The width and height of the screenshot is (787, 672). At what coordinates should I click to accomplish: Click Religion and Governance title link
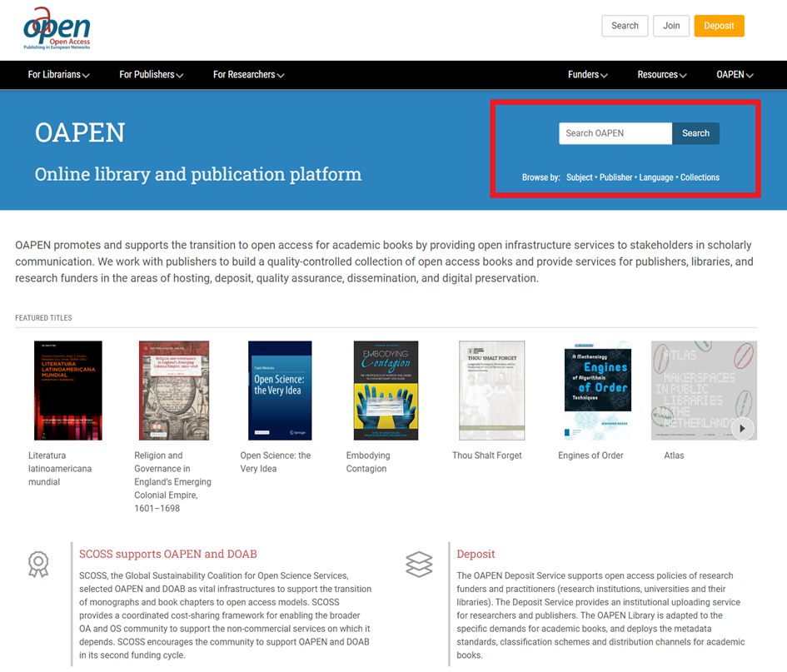(x=172, y=482)
